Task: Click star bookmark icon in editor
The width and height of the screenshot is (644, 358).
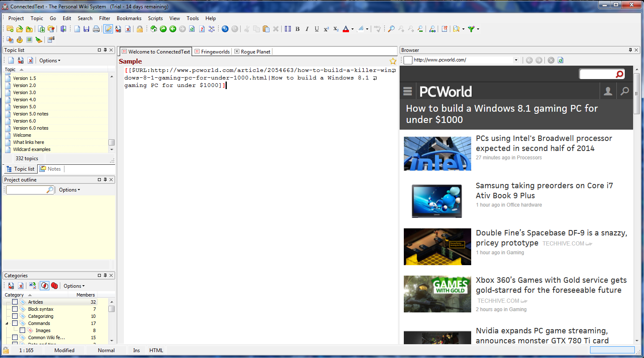Action: point(393,61)
